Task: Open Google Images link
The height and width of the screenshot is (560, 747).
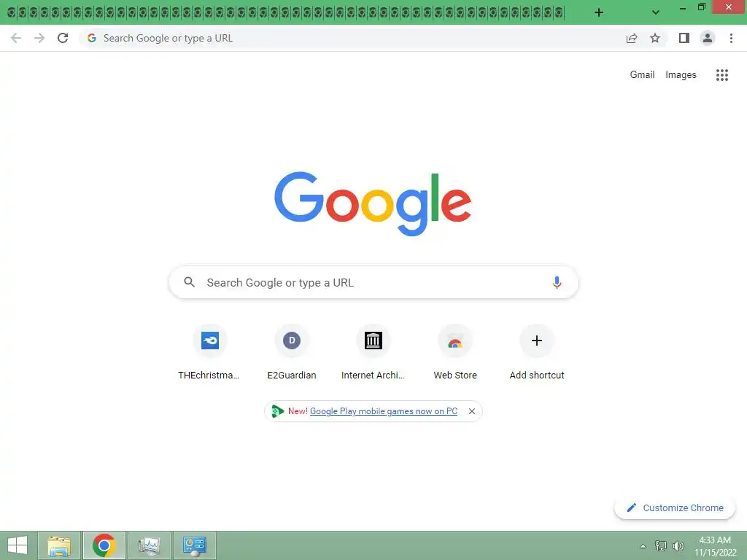Action: point(681,75)
